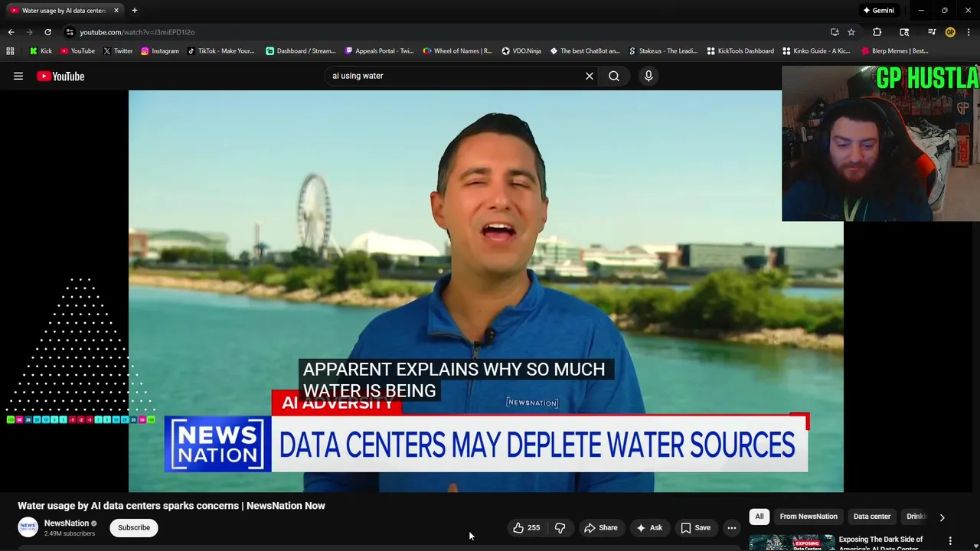Image resolution: width=980 pixels, height=551 pixels.
Task: Open the media controls toolbar icon
Action: 932,32
